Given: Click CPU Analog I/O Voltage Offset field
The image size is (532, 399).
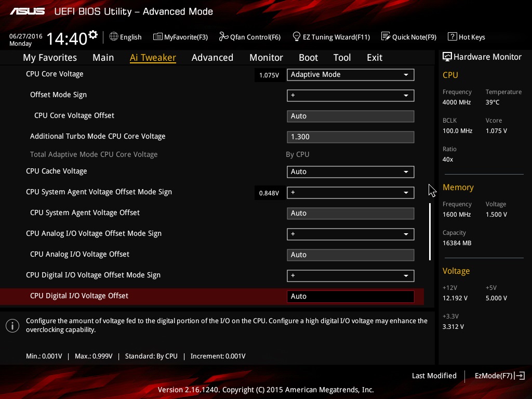Looking at the screenshot, I should pos(351,255).
